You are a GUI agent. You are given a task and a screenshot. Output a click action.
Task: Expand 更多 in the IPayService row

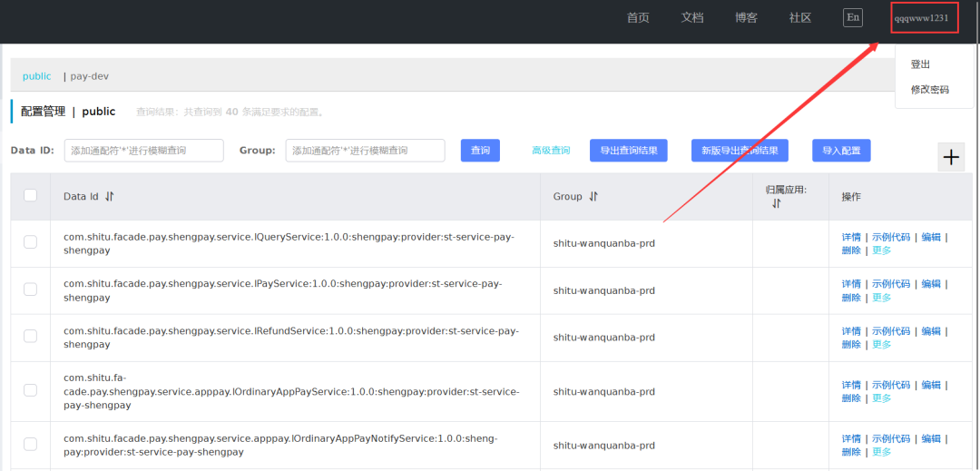click(881, 298)
